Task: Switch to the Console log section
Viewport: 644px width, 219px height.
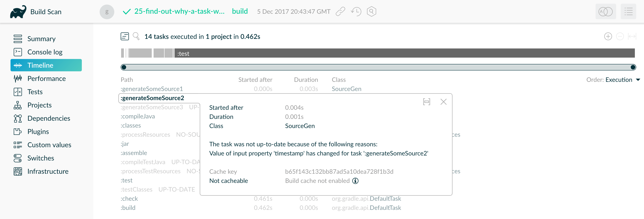Action: pyautogui.click(x=45, y=52)
